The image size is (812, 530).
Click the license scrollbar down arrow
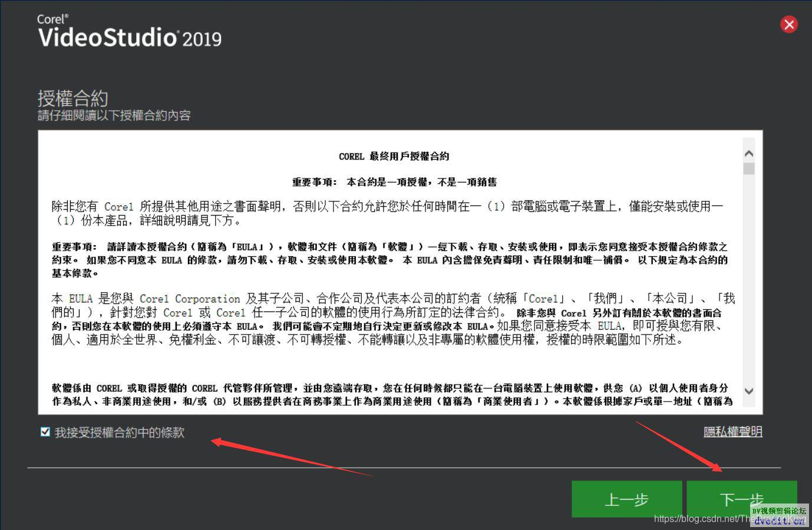[x=749, y=391]
